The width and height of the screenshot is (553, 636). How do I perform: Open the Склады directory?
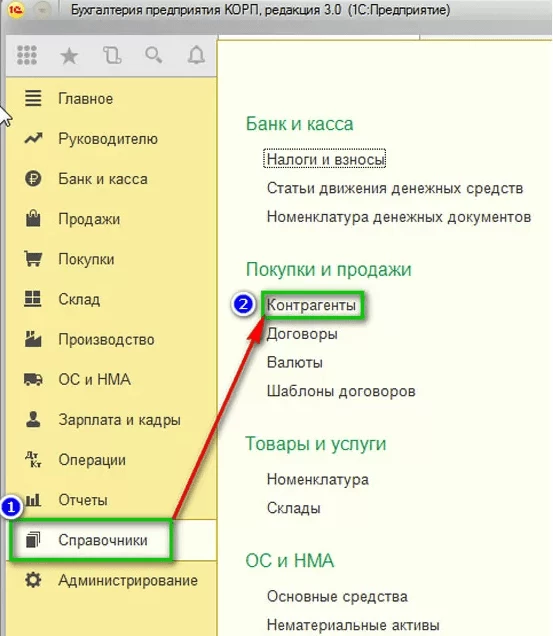[294, 508]
